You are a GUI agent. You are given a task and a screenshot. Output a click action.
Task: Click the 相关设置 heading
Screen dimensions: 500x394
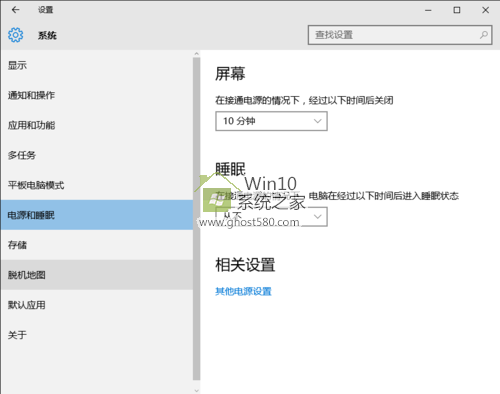coord(245,265)
